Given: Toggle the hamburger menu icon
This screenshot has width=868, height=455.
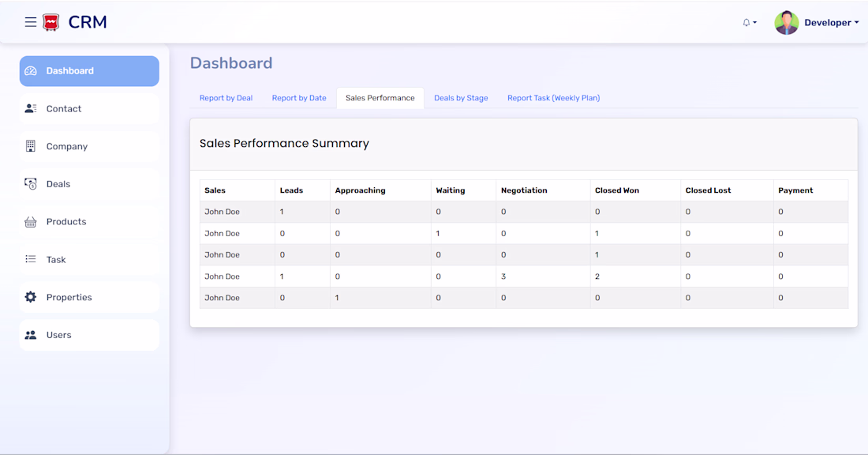Looking at the screenshot, I should tap(31, 22).
